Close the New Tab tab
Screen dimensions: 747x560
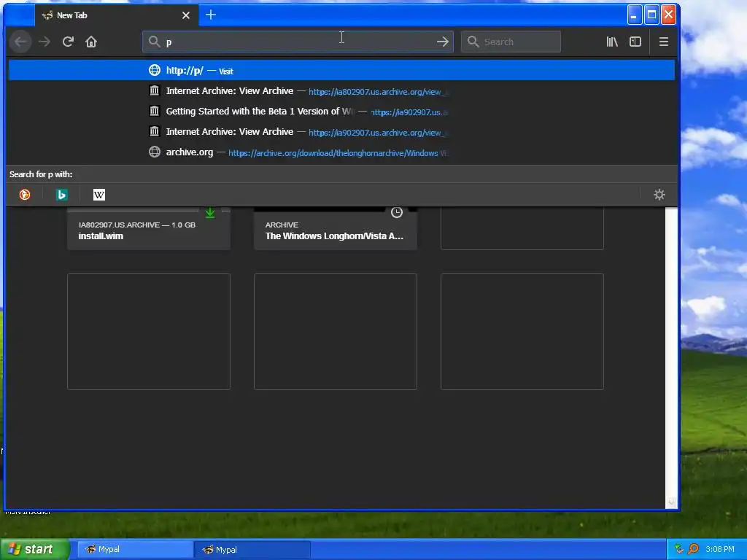point(186,15)
